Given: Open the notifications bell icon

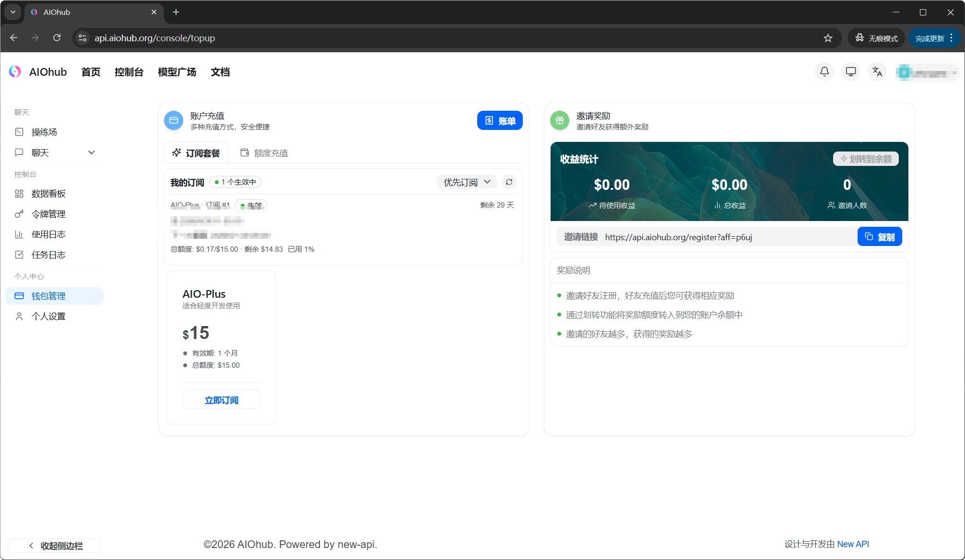Looking at the screenshot, I should point(824,72).
